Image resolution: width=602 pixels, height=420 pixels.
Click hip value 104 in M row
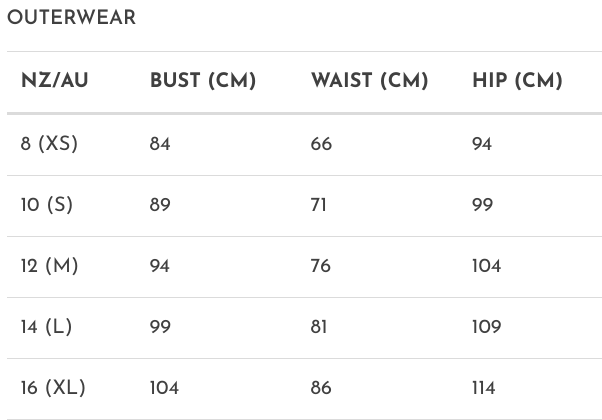[x=486, y=266]
